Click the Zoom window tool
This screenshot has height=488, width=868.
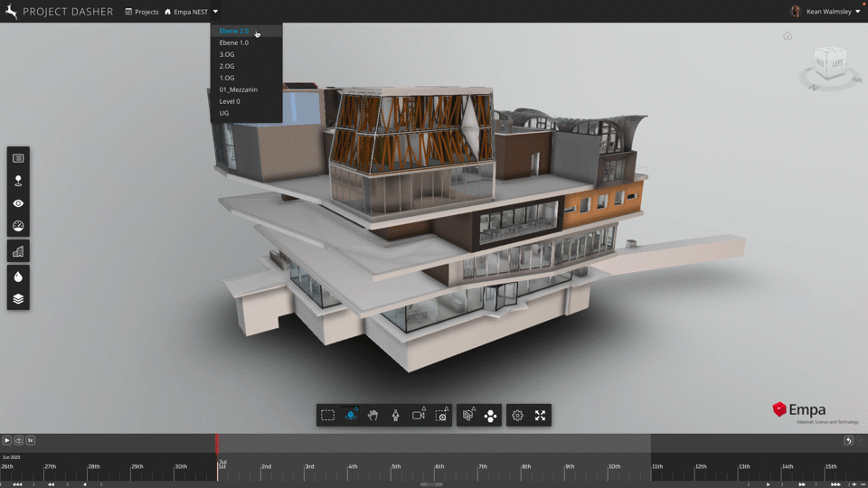[x=441, y=416]
